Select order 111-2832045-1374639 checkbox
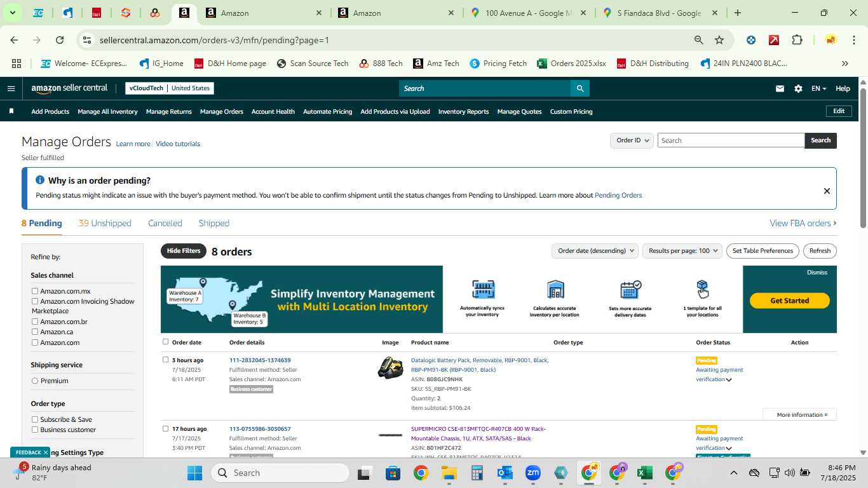This screenshot has height=488, width=868. click(x=166, y=360)
